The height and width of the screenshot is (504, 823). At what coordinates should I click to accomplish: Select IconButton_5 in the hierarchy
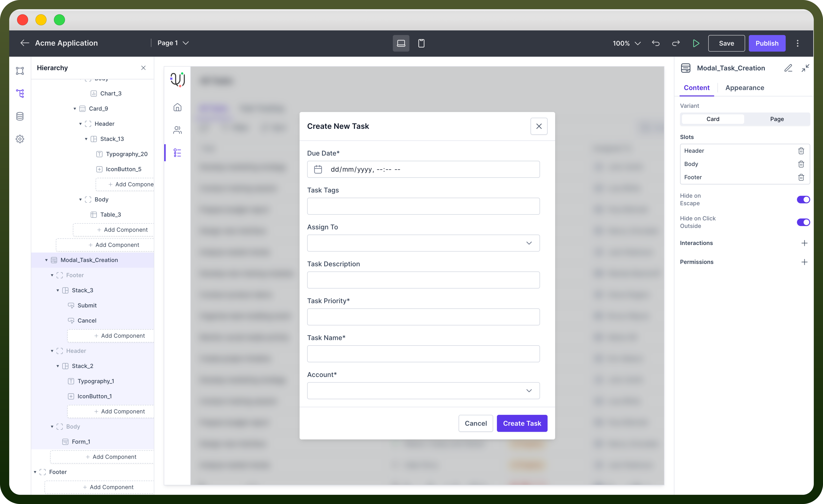point(124,169)
